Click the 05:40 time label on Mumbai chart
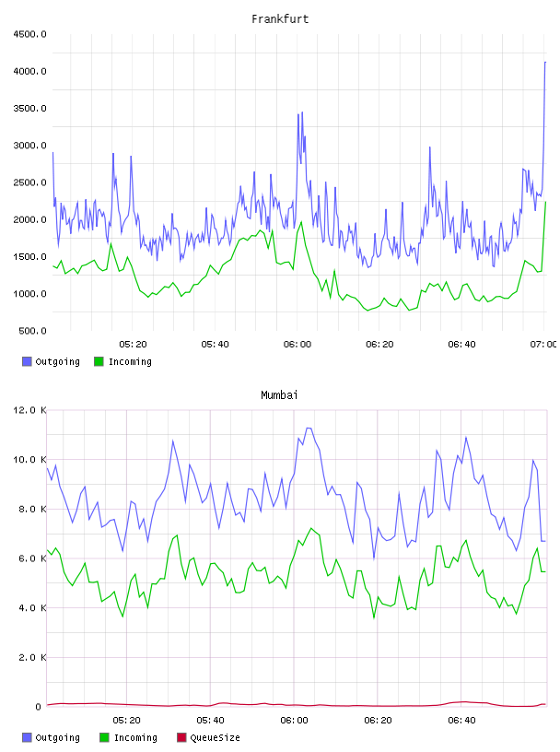This screenshot has height=752, width=560. point(210,721)
